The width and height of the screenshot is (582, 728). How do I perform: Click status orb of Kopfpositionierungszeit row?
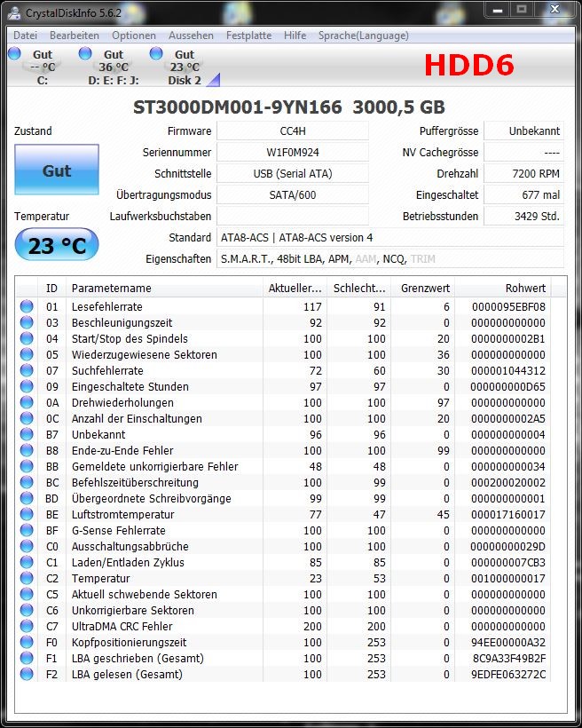point(27,642)
